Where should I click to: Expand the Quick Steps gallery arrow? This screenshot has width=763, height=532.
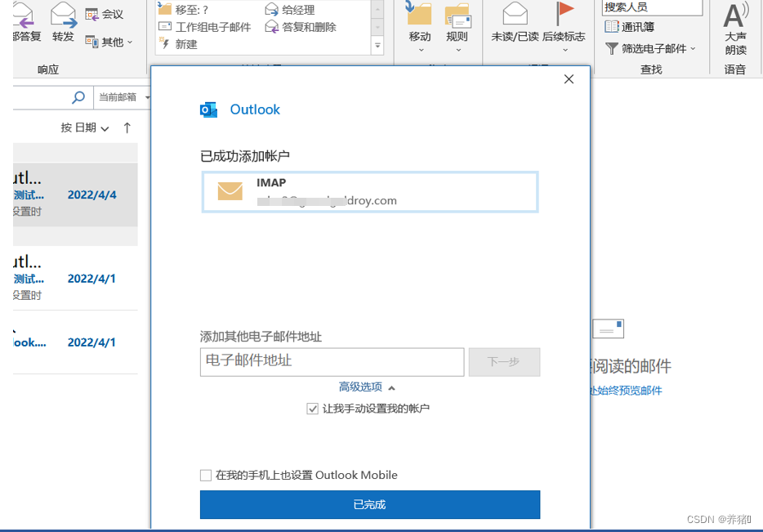pos(377,45)
